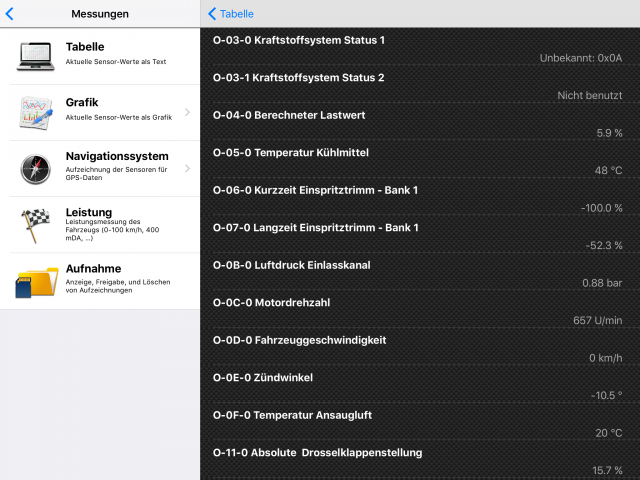
Task: Select row 0-0C-0 Motordrehzahl
Action: pos(420,309)
